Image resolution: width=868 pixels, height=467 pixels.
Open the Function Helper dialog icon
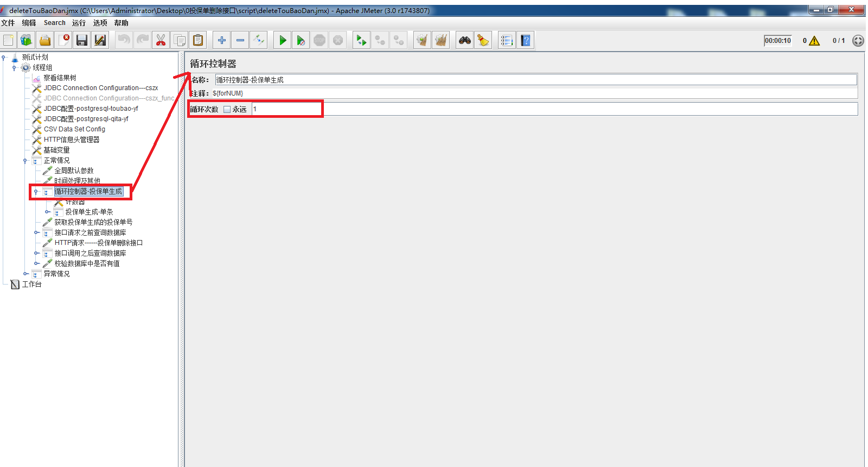pos(507,40)
